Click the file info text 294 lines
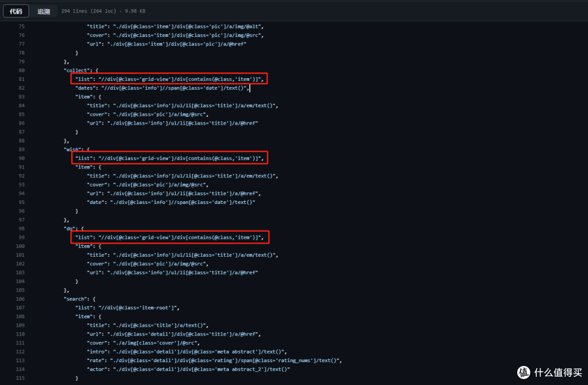Viewport: 588px width, 385px height. [x=103, y=11]
